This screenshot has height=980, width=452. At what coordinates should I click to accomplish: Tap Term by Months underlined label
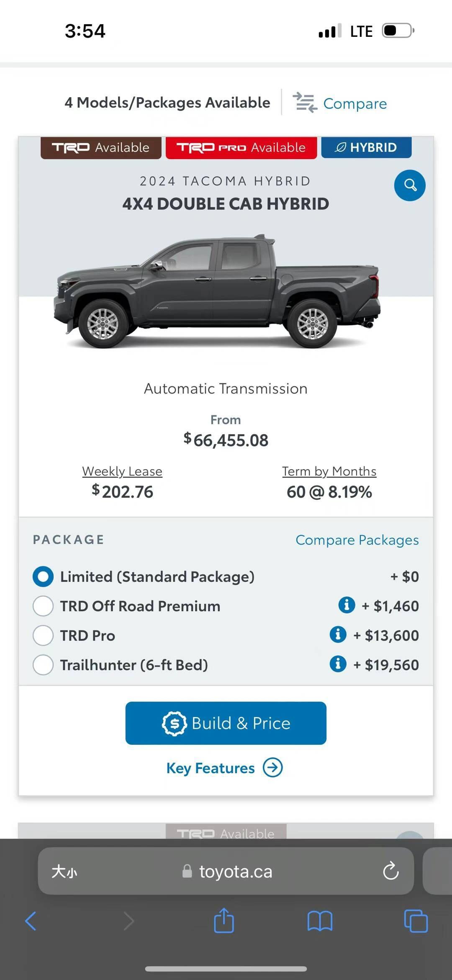click(x=329, y=471)
